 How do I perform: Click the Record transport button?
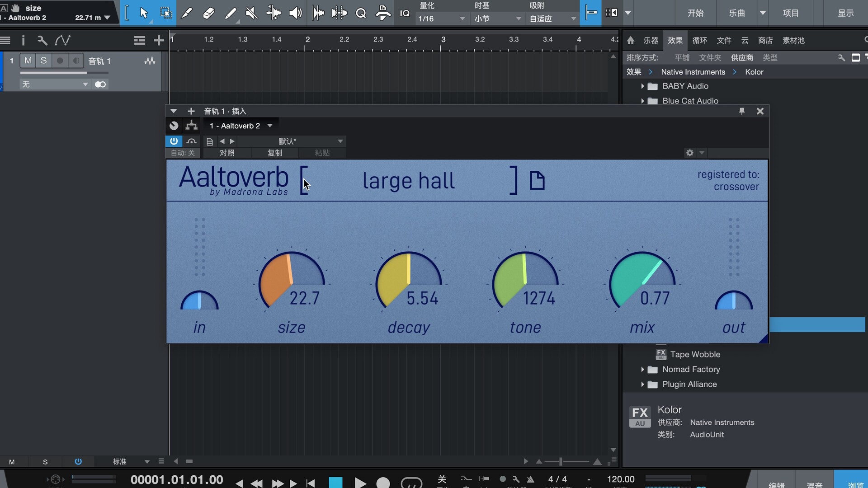[x=383, y=483]
